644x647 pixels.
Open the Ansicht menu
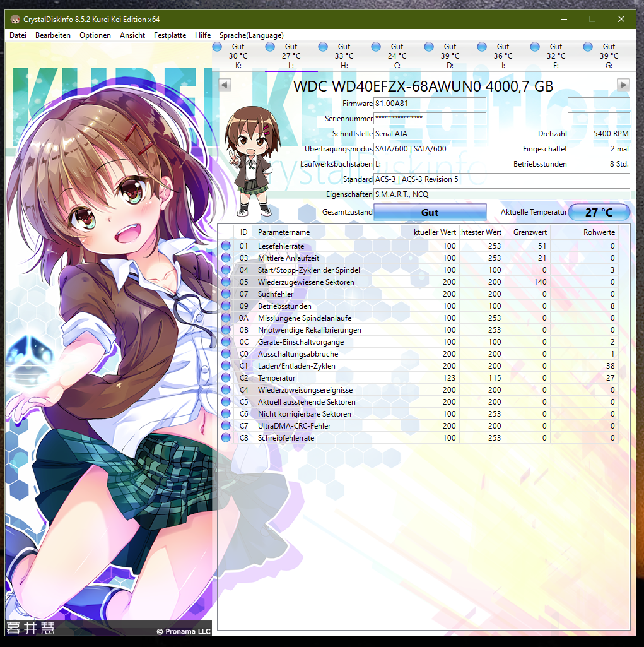coord(132,35)
